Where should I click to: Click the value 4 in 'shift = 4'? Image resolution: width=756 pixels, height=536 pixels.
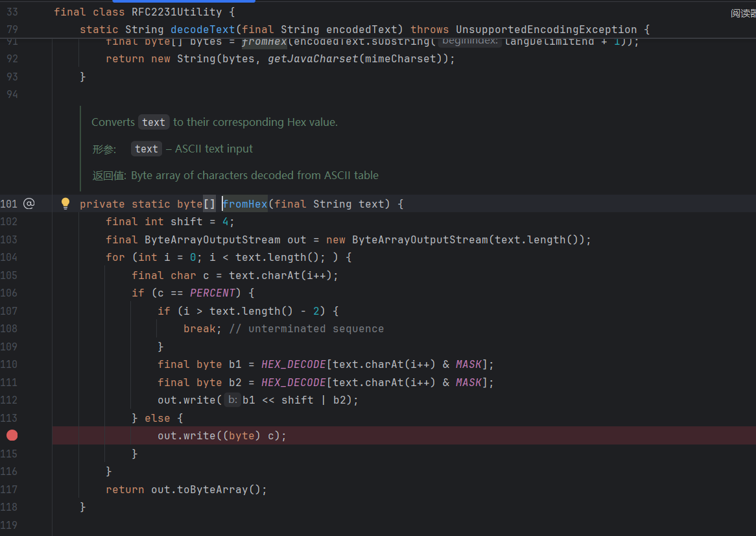coord(225,222)
